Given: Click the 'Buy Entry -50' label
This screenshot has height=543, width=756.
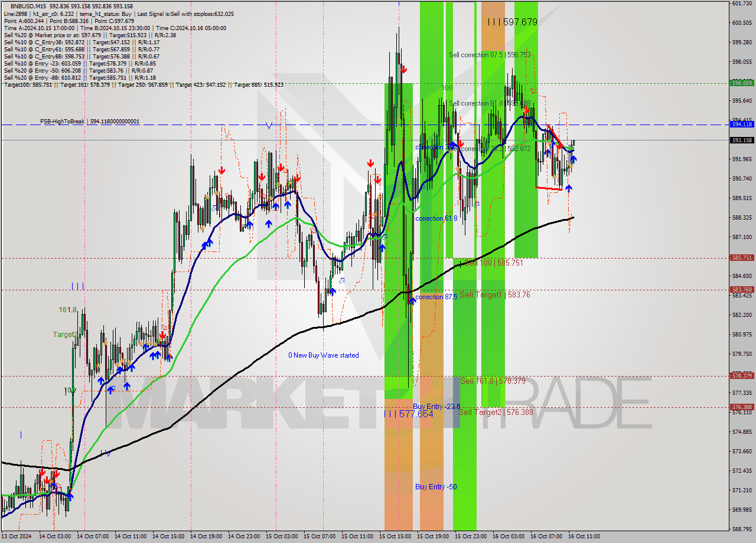Looking at the screenshot, I should [x=436, y=486].
